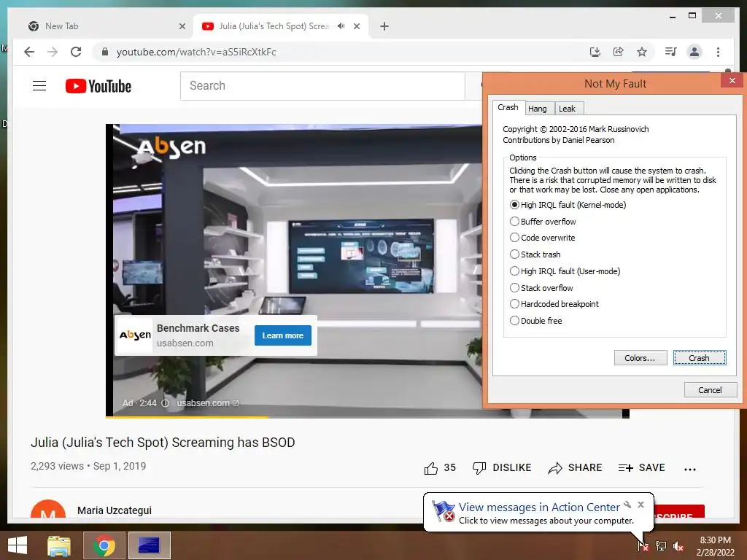The height and width of the screenshot is (560, 747).
Task: Close the Action Center notification balloon
Action: click(640, 505)
